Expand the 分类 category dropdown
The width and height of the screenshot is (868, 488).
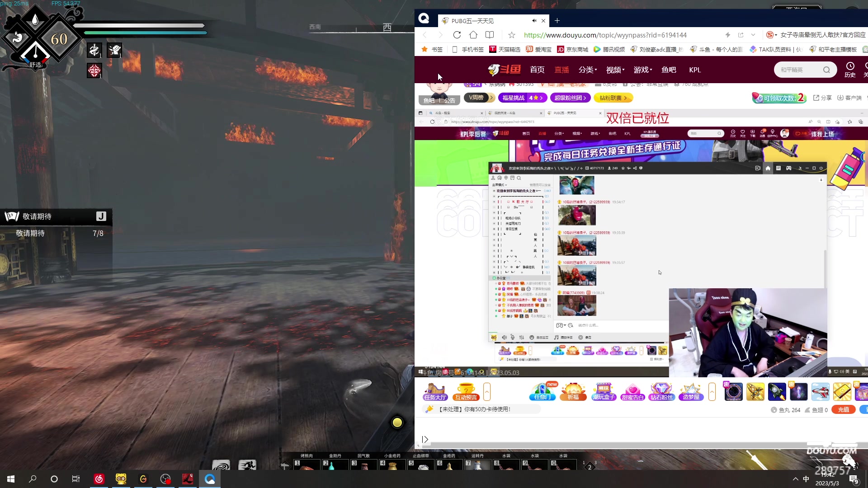click(x=588, y=70)
